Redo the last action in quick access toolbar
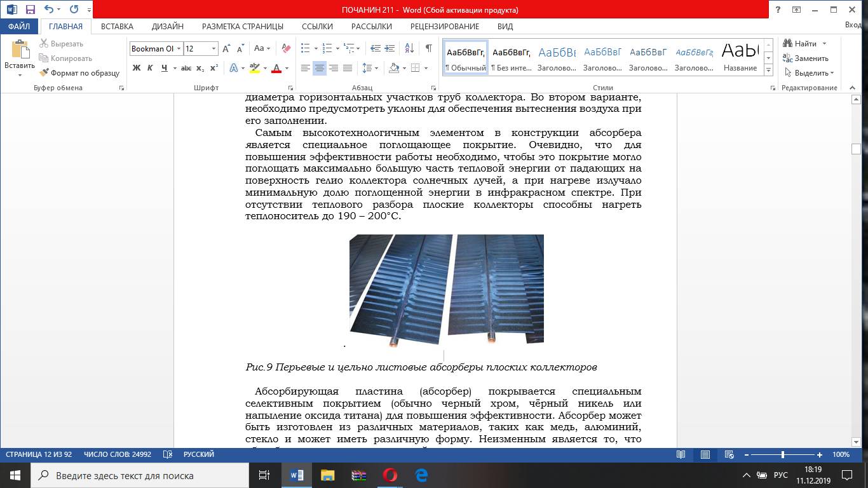 tap(74, 10)
